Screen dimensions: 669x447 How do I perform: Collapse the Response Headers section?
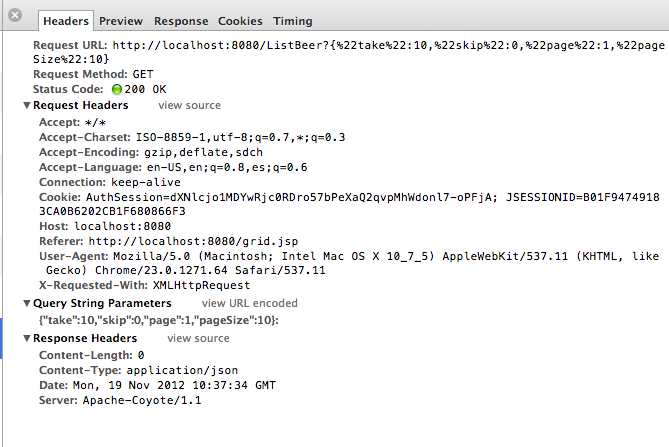[27, 338]
